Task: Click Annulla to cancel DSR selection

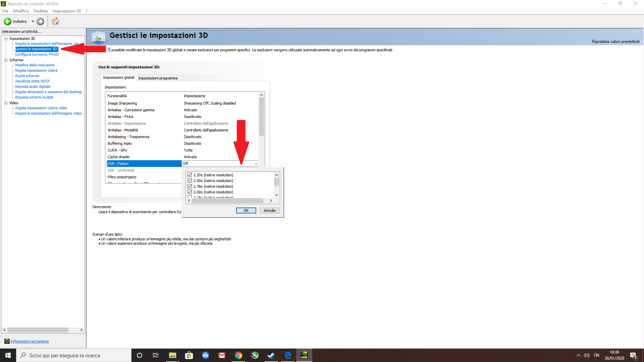Action: (x=269, y=210)
